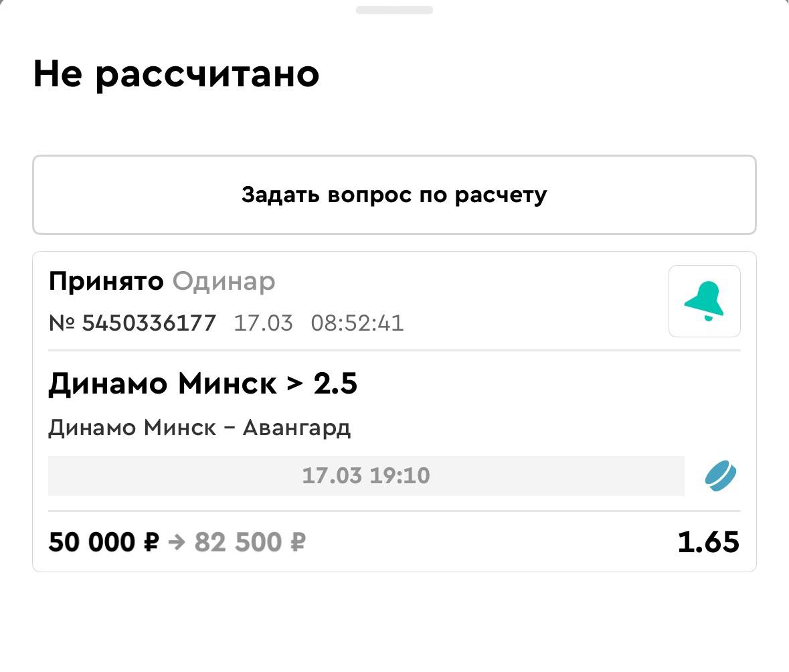789x672 pixels.
Task: Click the blue hockey puck sport icon
Action: [x=720, y=476]
